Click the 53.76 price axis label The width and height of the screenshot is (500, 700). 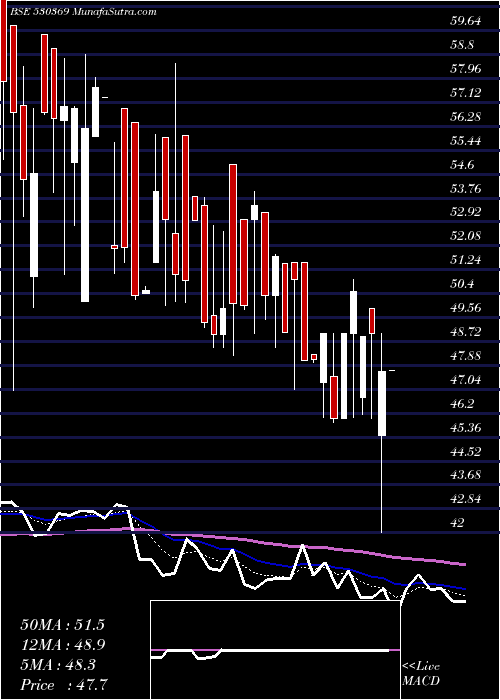click(x=467, y=189)
